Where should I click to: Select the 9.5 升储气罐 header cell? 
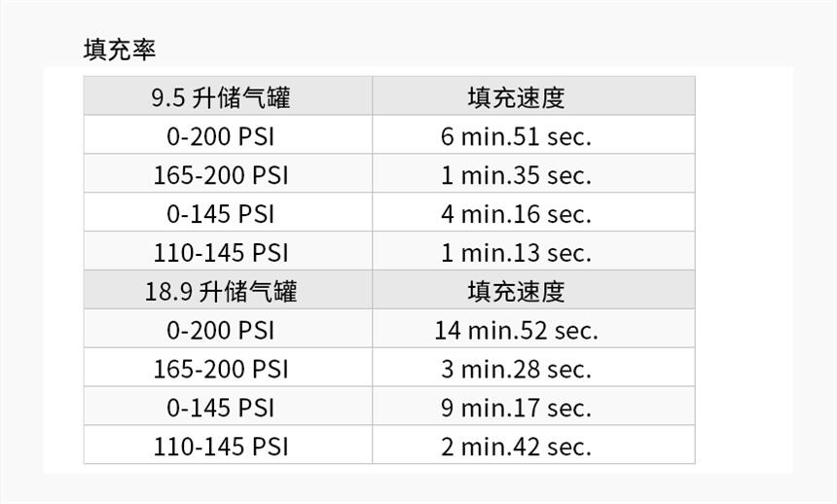(x=221, y=97)
